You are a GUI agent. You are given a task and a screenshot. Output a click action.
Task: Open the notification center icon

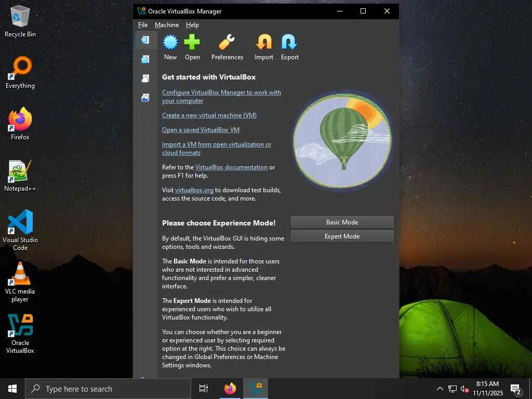click(x=516, y=389)
